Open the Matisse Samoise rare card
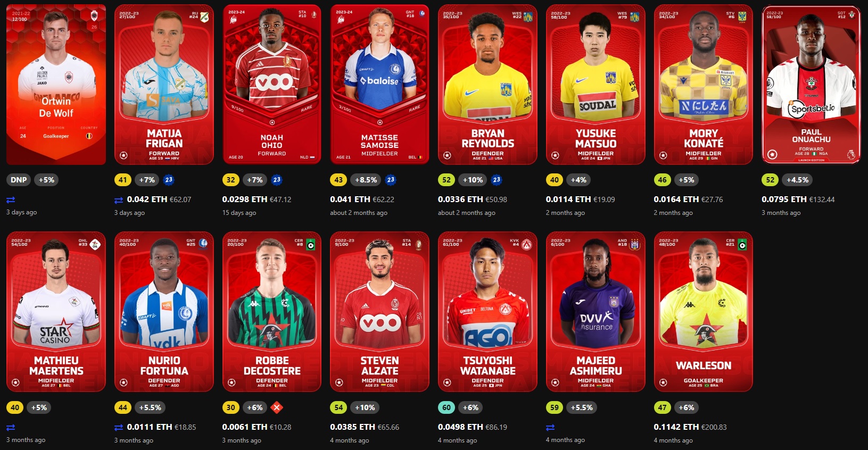Image resolution: width=868 pixels, height=450 pixels. tap(379, 85)
